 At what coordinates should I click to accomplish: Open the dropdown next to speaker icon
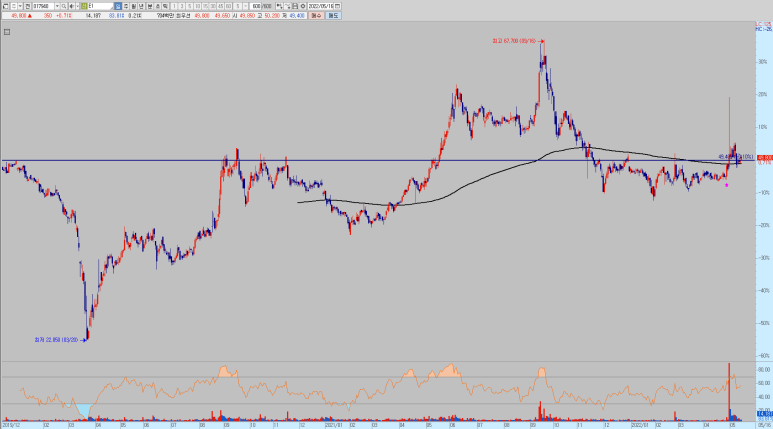pos(77,6)
